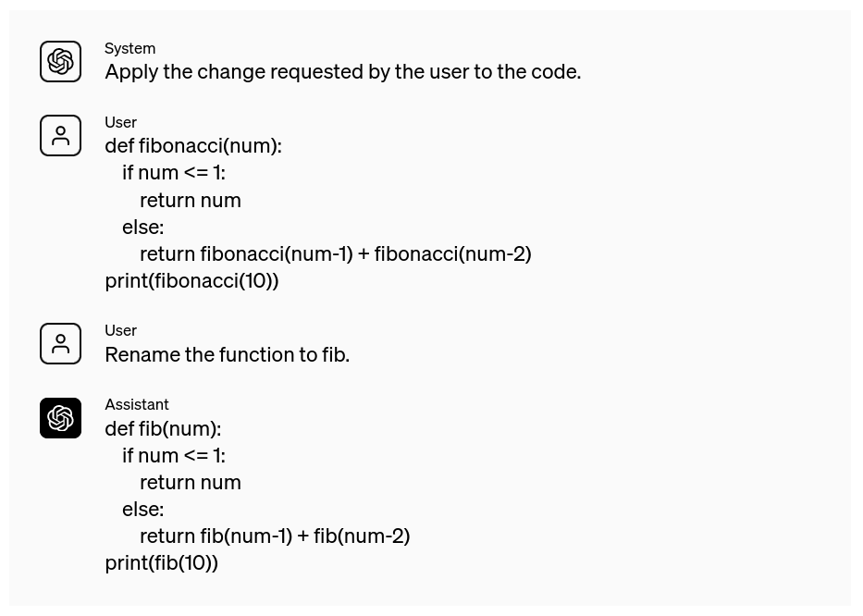This screenshot has height=616, width=863.
Task: Click the "print(fib(10))" line
Action: point(161,562)
